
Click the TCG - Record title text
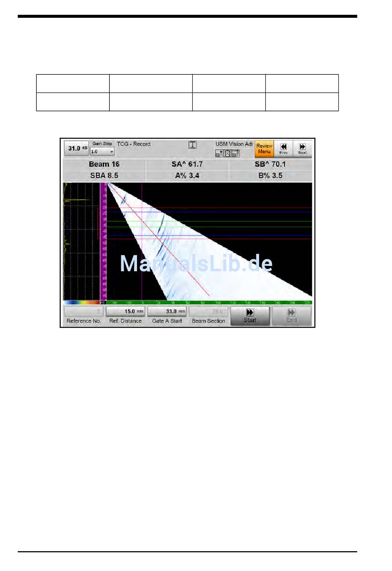(x=134, y=144)
